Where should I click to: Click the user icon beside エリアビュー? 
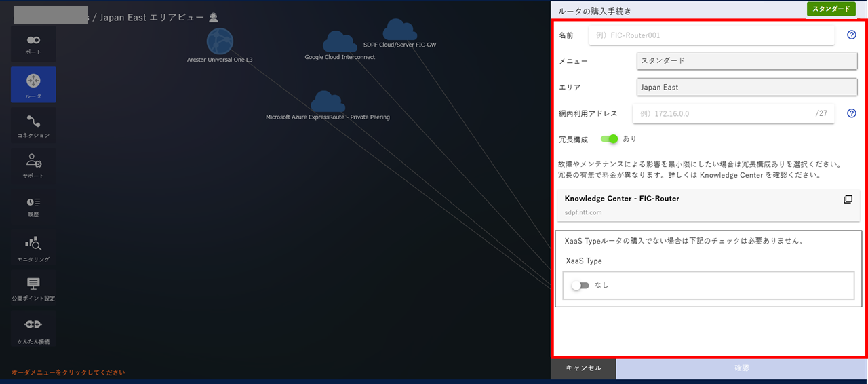click(214, 17)
